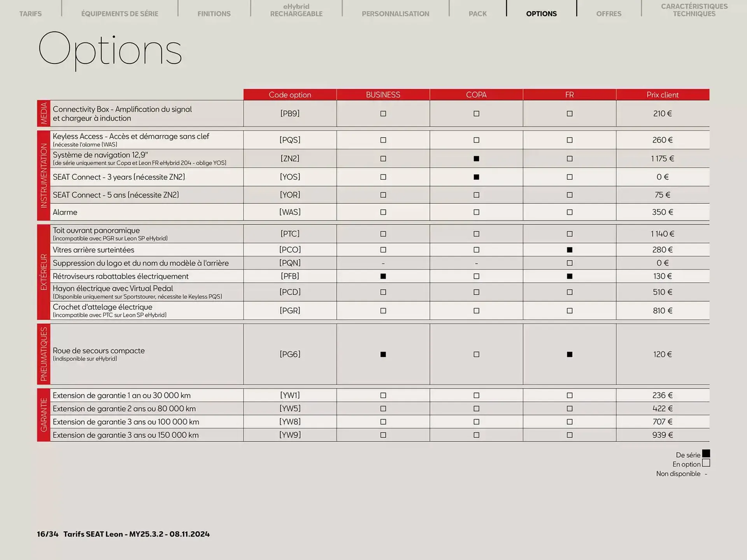The width and height of the screenshot is (747, 560).
Task: Enable Extension de garantie 1 an for BUSINESS
Action: pyautogui.click(x=383, y=395)
